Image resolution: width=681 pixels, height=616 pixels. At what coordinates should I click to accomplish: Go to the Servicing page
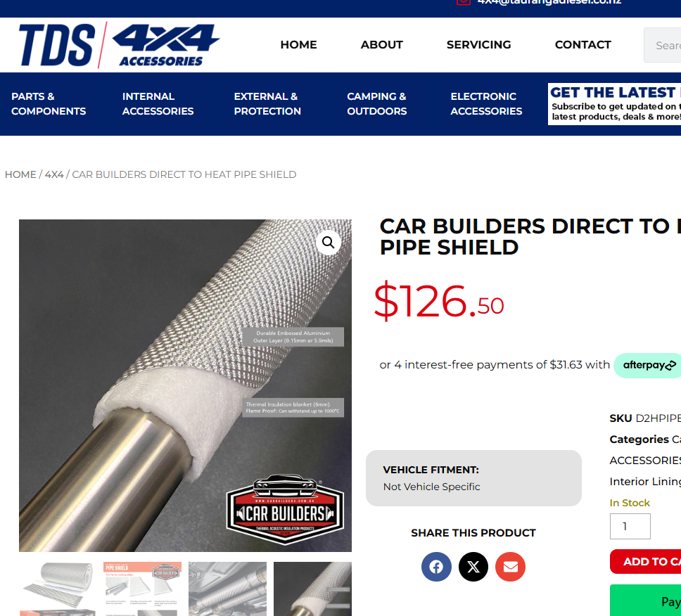pos(478,45)
